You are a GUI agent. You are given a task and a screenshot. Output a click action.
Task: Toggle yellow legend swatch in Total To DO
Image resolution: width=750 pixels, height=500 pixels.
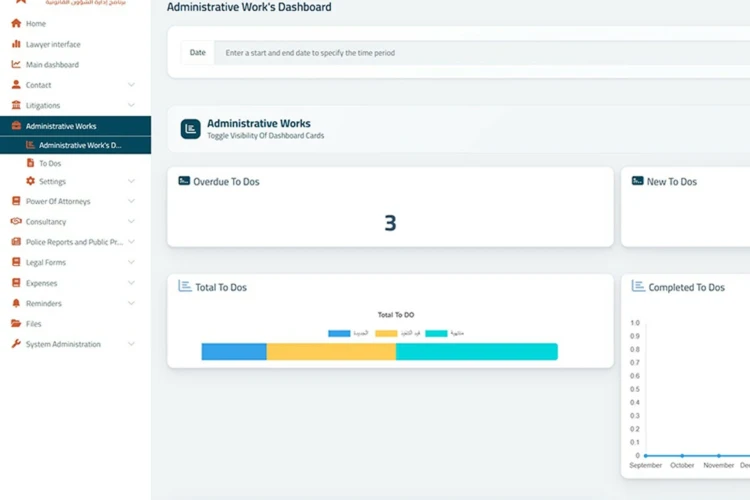coord(386,333)
